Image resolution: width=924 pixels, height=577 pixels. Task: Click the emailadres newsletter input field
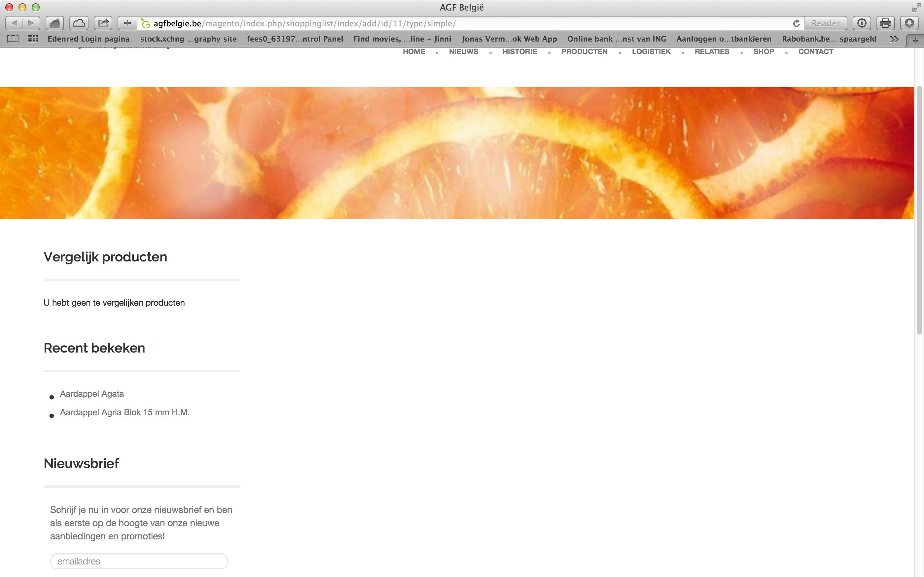coord(139,561)
